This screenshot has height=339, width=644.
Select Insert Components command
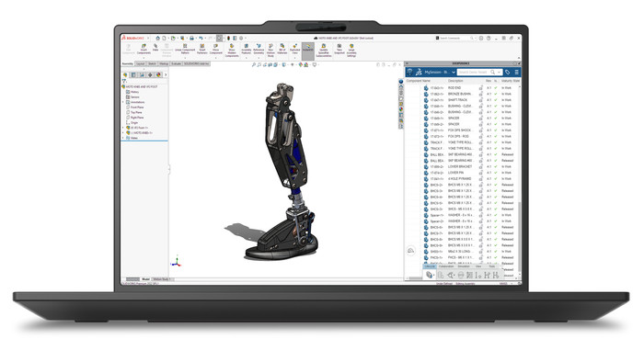pyautogui.click(x=144, y=50)
